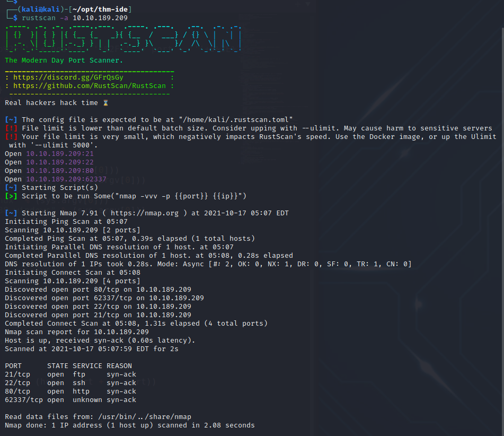Open the discord.gg/GFrQsGy link
Image resolution: width=504 pixels, height=436 pixels.
point(68,77)
